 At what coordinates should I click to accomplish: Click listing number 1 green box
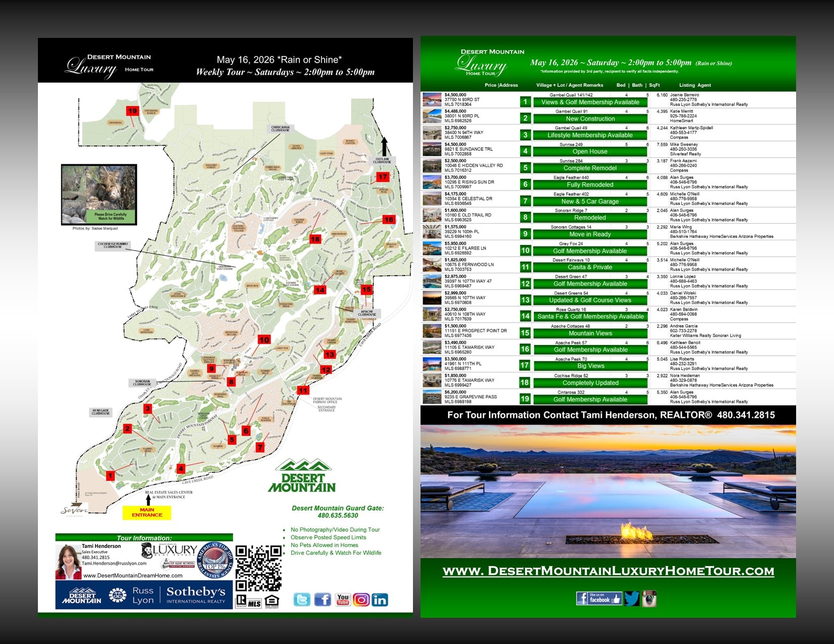526,102
